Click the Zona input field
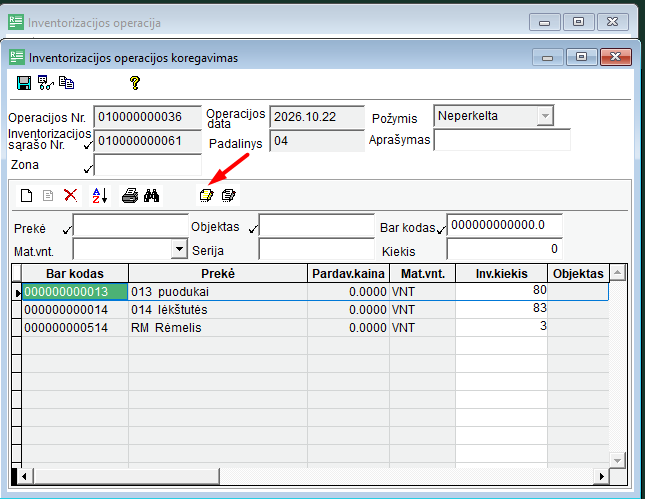 coord(147,165)
